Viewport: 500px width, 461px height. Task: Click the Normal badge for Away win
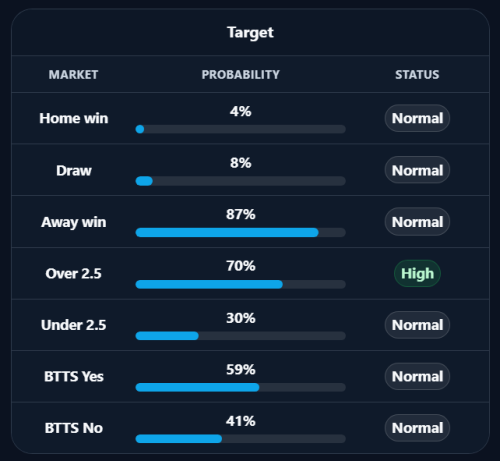point(417,222)
